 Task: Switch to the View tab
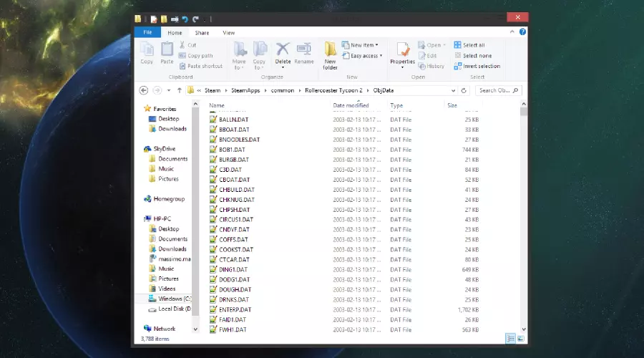[228, 32]
